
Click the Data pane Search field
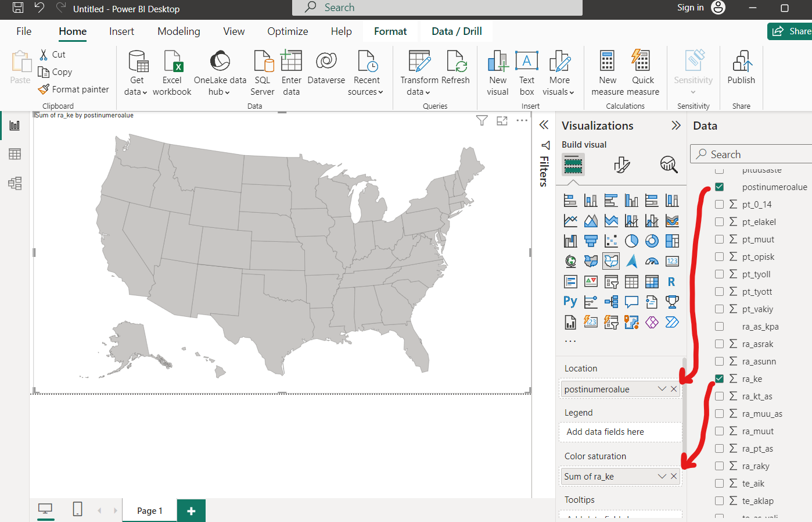751,154
